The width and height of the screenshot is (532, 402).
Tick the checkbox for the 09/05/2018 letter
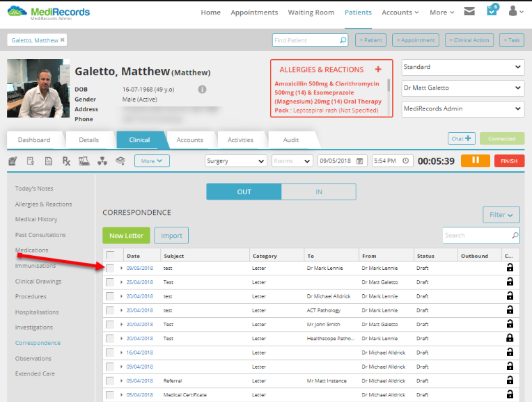point(110,268)
